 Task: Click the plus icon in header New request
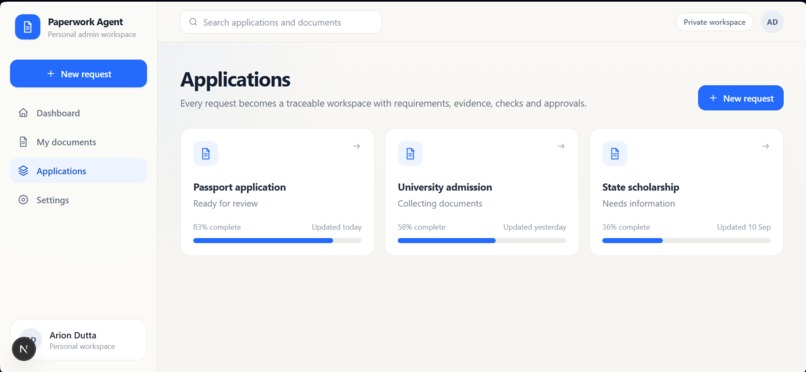pos(713,98)
